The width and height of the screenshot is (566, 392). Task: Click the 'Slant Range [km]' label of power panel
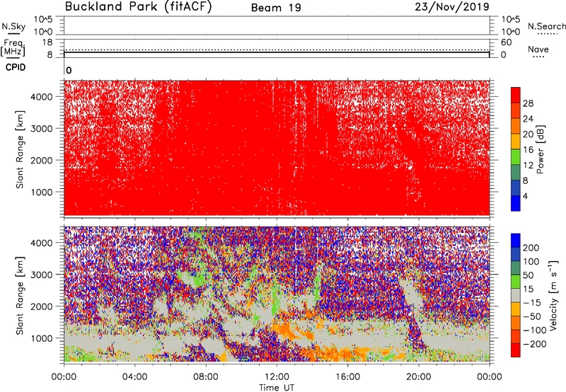[20, 150]
